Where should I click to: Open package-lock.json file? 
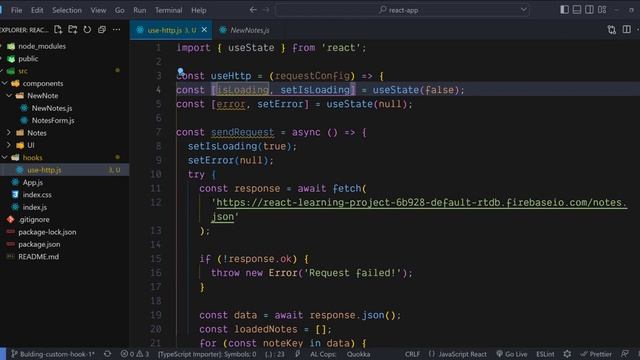coord(47,232)
